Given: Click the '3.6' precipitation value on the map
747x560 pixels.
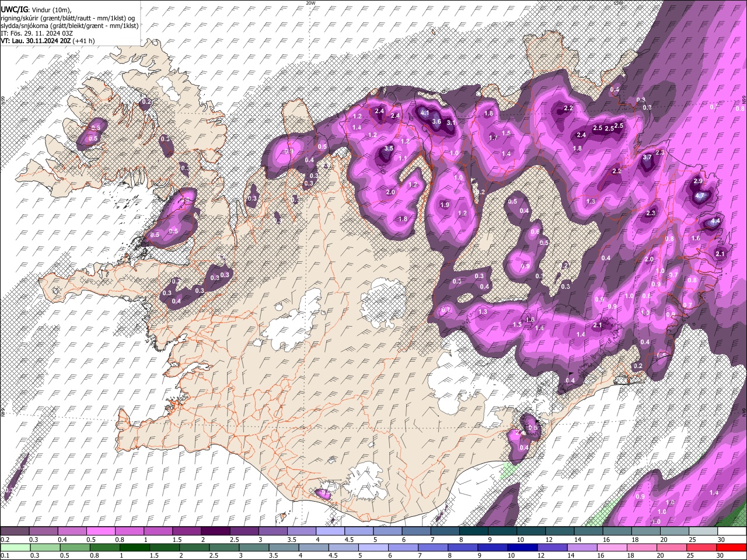Looking at the screenshot, I should [436, 121].
